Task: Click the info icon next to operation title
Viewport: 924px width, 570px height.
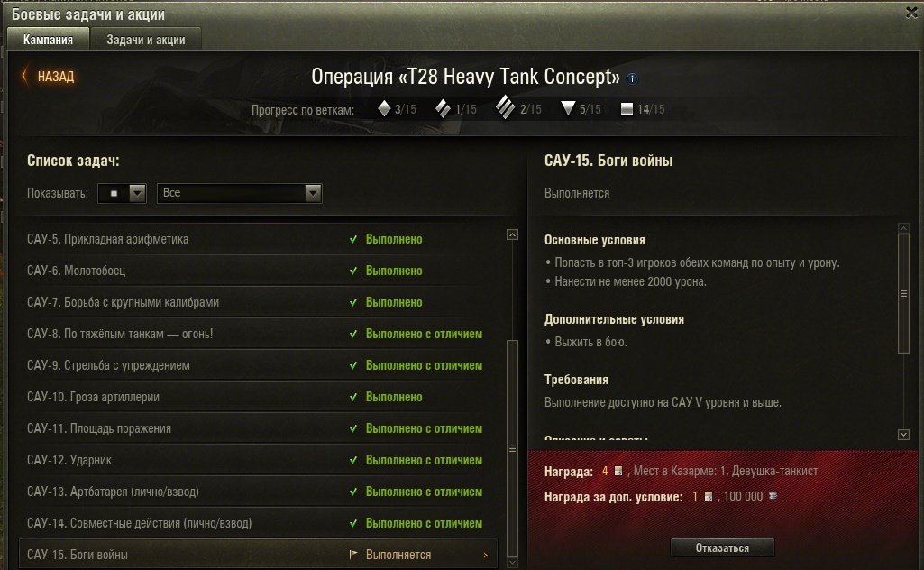Action: 632,78
